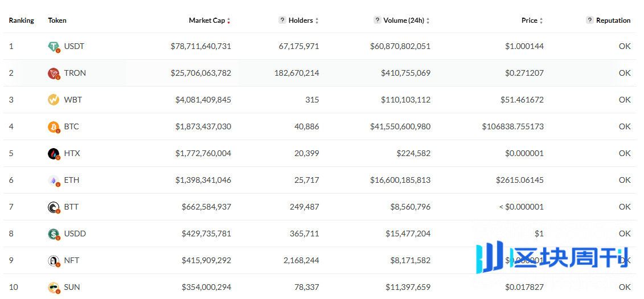Click the ETH token logo icon
This screenshot has height=299, width=644.
[x=54, y=181]
